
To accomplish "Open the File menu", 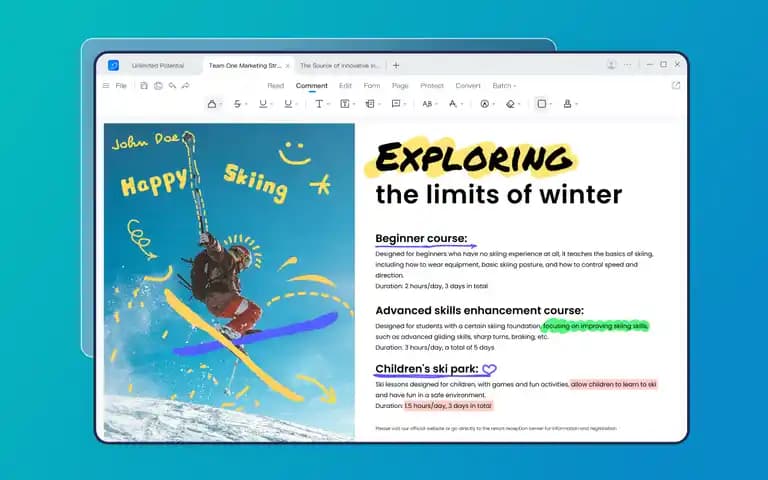I will pos(121,86).
